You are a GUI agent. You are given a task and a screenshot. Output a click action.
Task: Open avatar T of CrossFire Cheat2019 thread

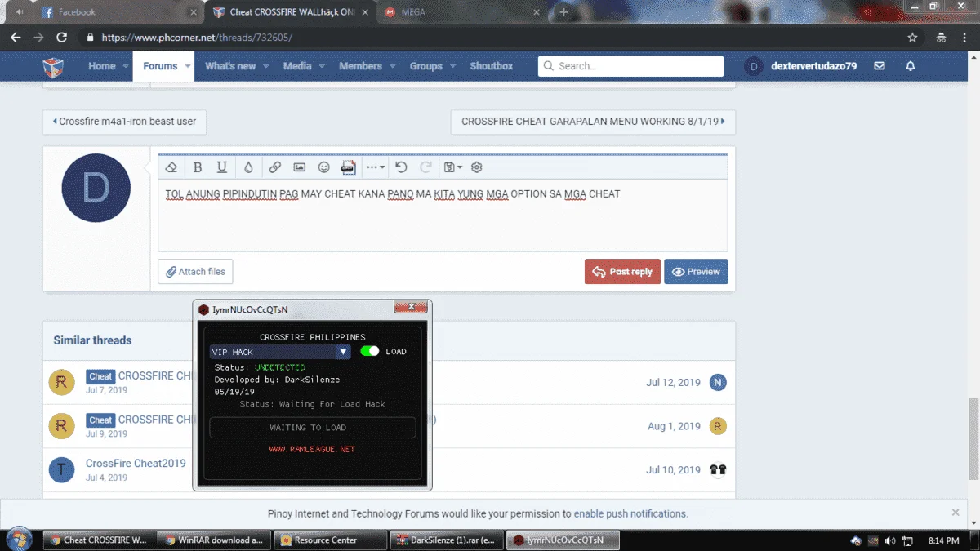point(61,470)
